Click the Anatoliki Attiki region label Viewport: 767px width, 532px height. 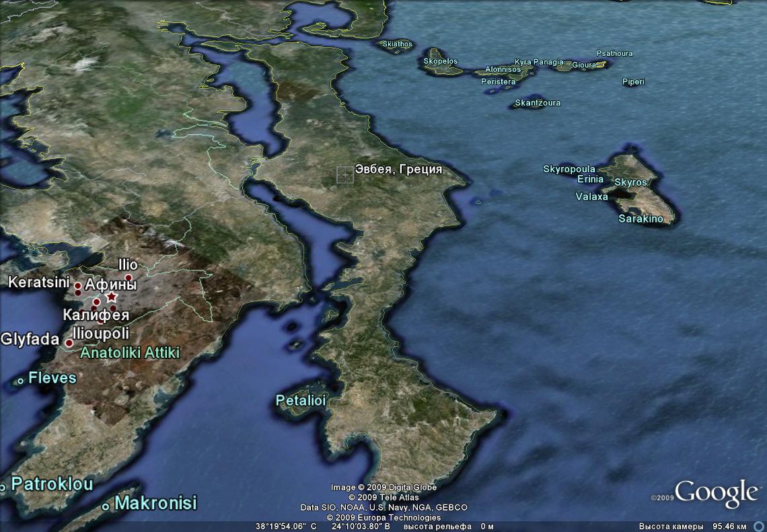tap(130, 352)
